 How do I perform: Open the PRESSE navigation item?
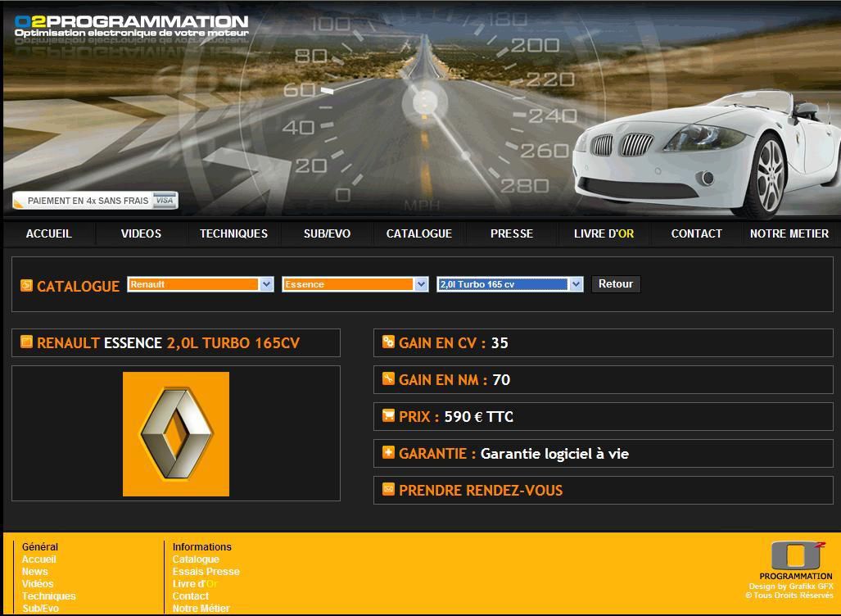tap(512, 234)
